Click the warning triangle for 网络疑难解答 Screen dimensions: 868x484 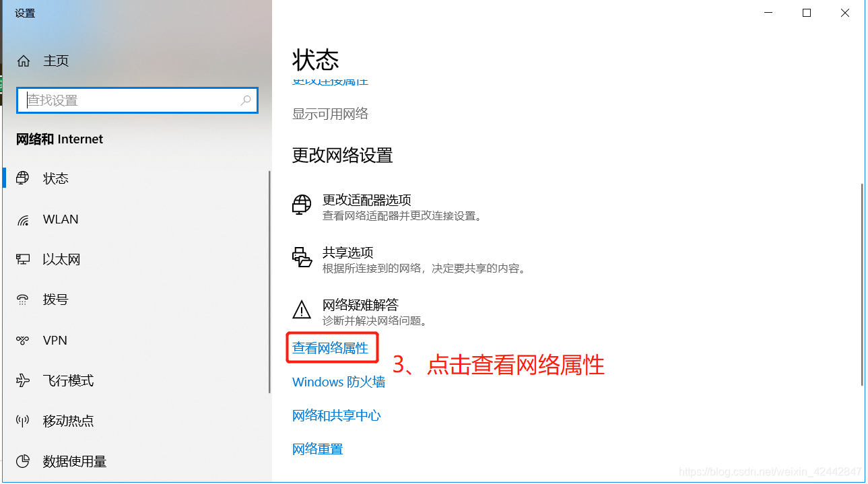(x=302, y=310)
